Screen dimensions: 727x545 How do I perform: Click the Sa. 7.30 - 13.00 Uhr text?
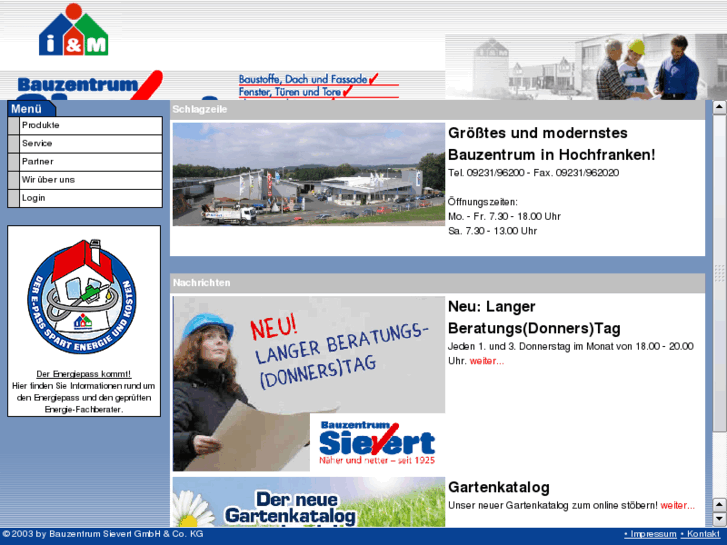click(x=492, y=231)
